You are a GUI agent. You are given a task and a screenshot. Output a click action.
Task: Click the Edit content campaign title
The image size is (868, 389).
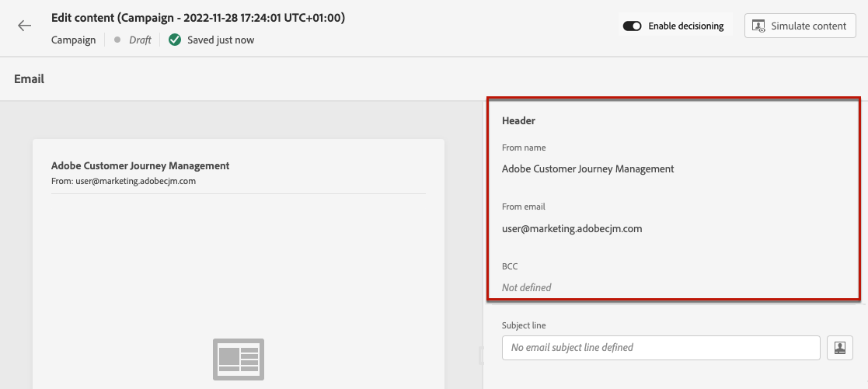coord(198,18)
